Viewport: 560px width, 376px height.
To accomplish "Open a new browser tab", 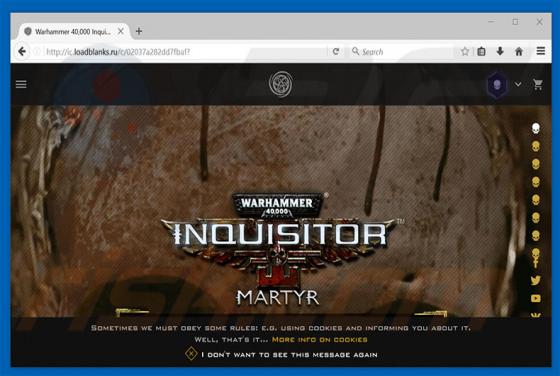I will tap(139, 31).
